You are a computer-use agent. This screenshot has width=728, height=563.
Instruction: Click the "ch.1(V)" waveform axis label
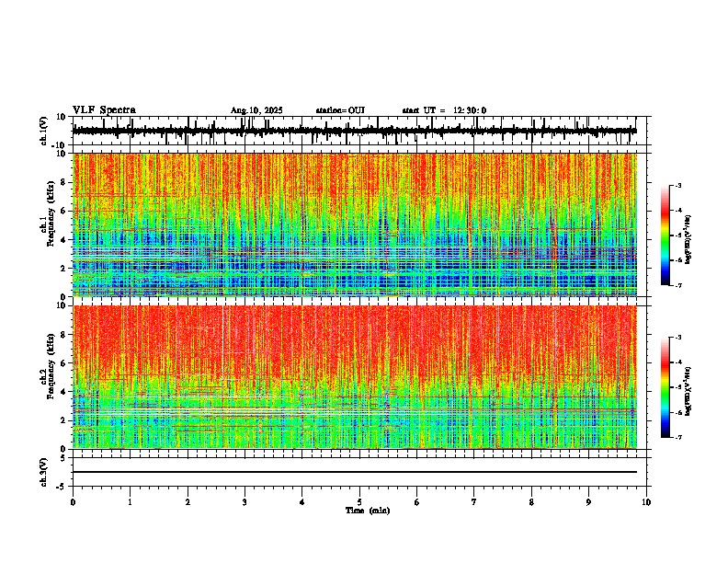(x=44, y=131)
